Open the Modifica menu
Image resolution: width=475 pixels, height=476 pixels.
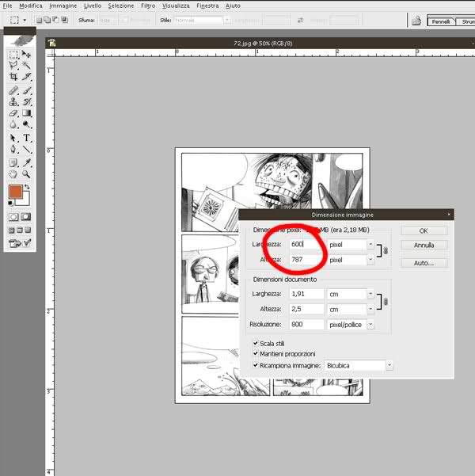coord(30,6)
